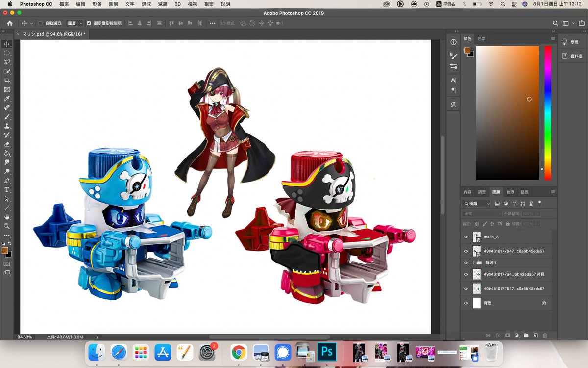Select the Brush tool

7,117
